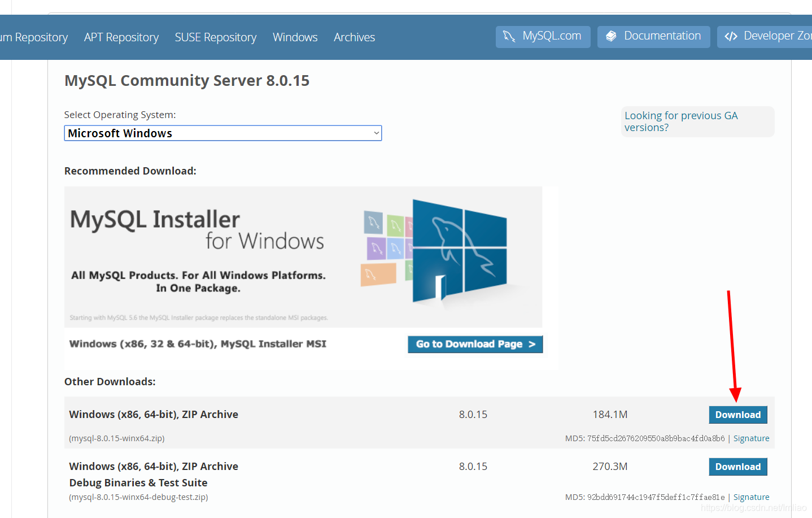The height and width of the screenshot is (518, 812).
Task: Click the MD5 value starting with 92bdd69
Action: (x=656, y=497)
